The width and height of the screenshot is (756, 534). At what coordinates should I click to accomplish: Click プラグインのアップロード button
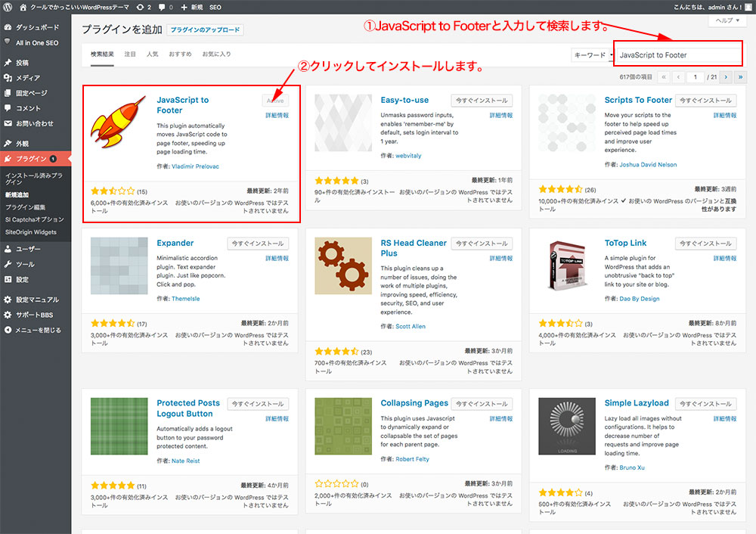point(205,30)
